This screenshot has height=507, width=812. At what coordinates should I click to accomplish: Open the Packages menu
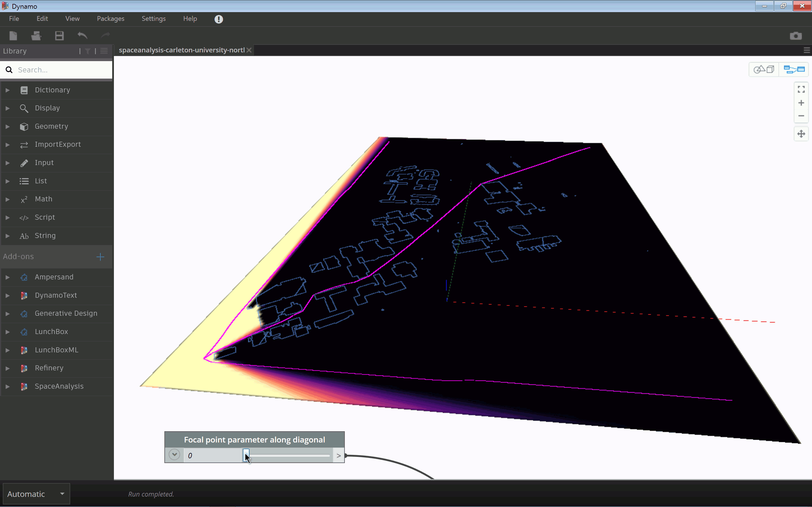pyautogui.click(x=111, y=19)
